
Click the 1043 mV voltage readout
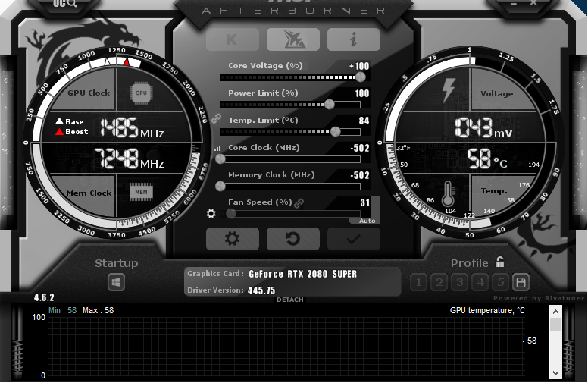[x=483, y=127]
